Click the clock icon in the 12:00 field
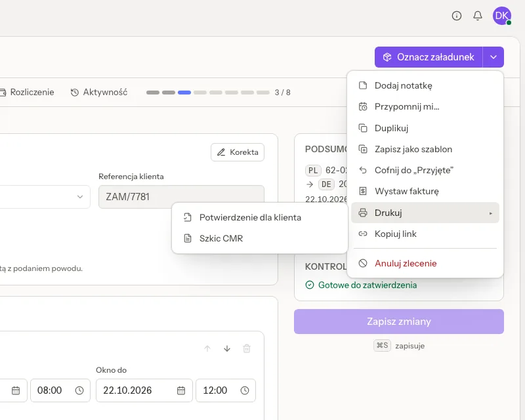Viewport: 525px width, 420px height. (x=245, y=390)
